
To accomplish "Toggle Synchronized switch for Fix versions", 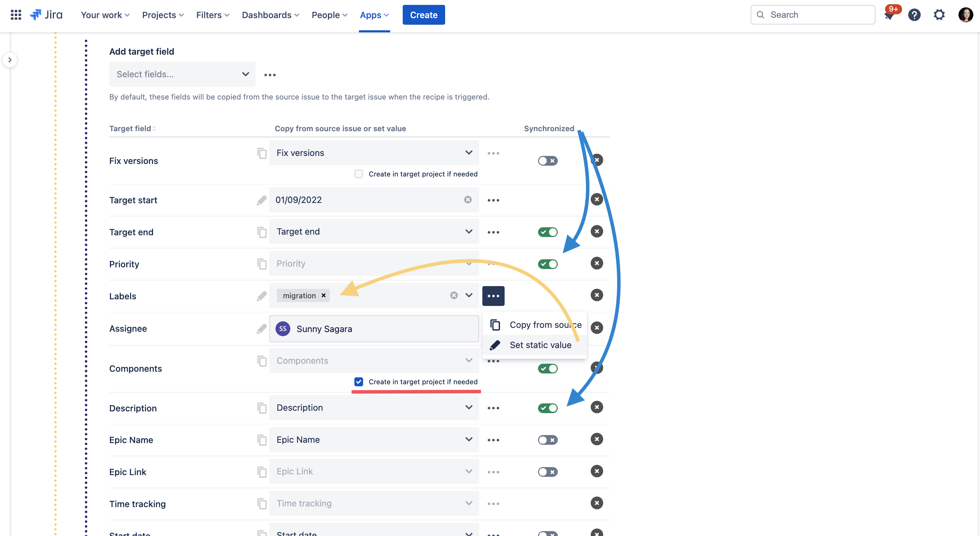I will point(547,161).
